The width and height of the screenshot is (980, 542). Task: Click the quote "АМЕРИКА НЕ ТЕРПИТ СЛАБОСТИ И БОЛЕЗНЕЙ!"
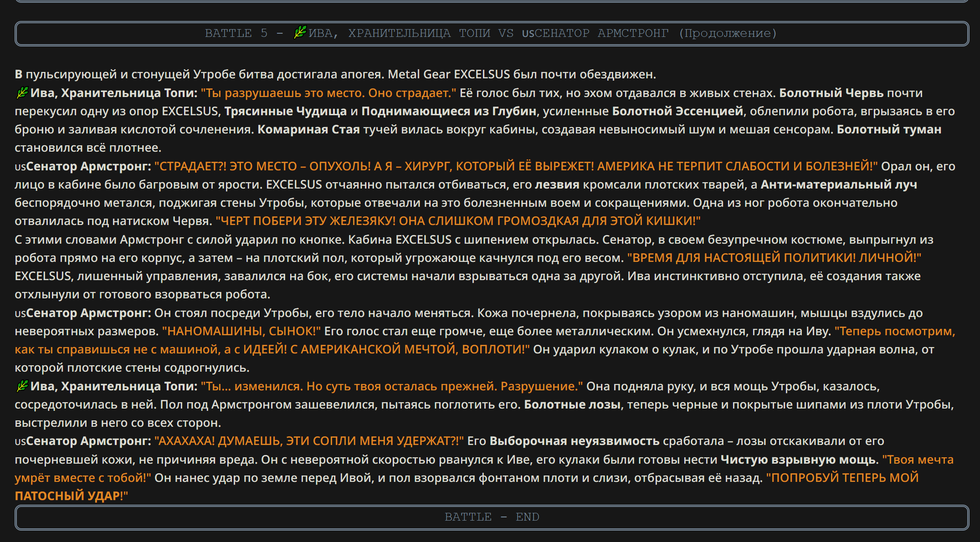[x=737, y=166]
